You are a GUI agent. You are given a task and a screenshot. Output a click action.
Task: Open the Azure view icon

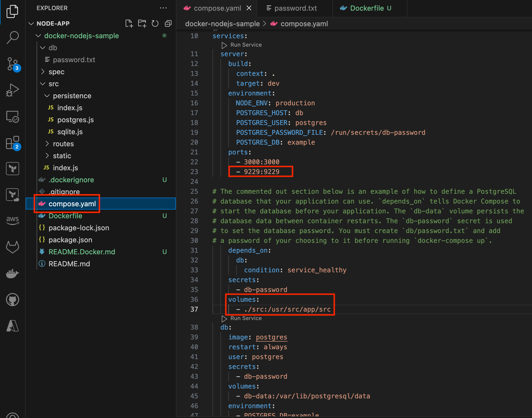click(12, 326)
